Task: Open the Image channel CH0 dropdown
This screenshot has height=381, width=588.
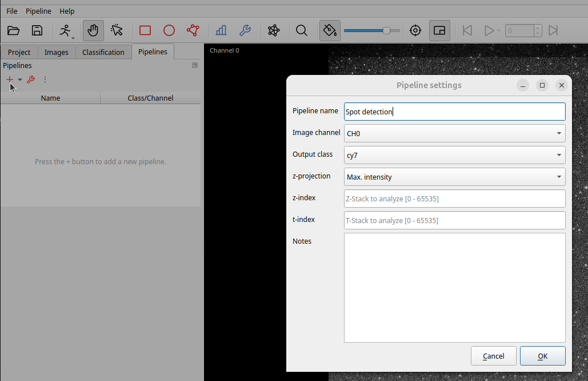Action: click(x=454, y=133)
